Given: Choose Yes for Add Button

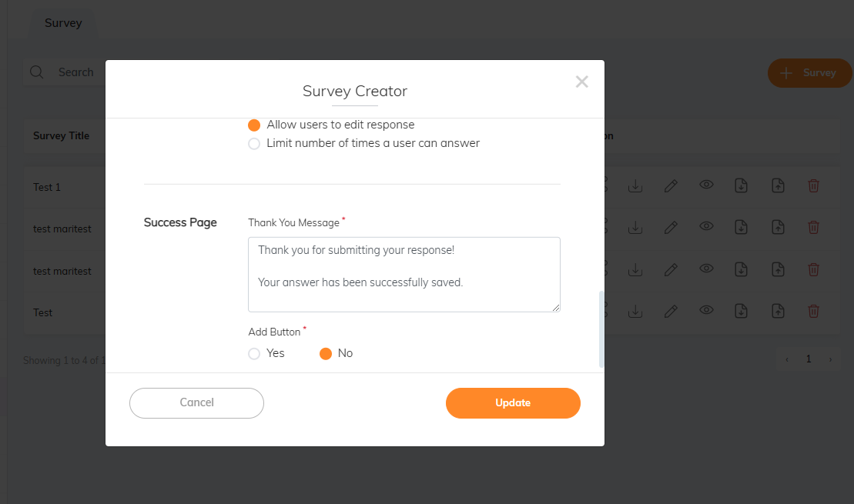Looking at the screenshot, I should [x=254, y=354].
